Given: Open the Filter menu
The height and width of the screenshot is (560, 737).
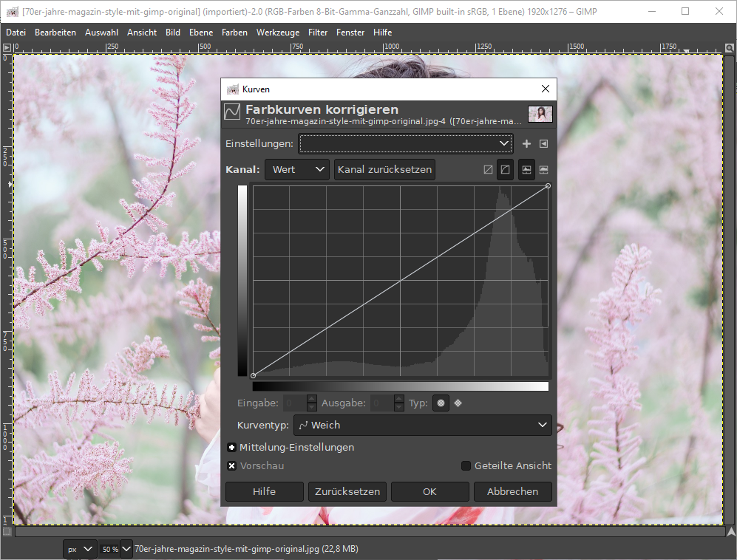Looking at the screenshot, I should pyautogui.click(x=318, y=33).
